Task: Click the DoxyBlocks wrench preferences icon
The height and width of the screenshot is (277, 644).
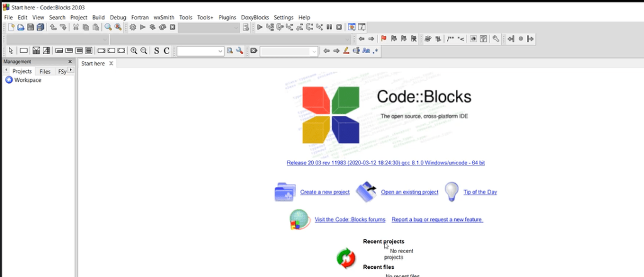Action: (x=496, y=38)
